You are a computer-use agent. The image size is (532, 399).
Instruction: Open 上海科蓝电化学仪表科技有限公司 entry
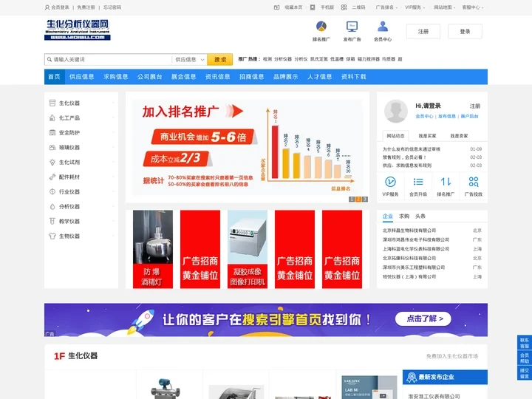(x=415, y=249)
